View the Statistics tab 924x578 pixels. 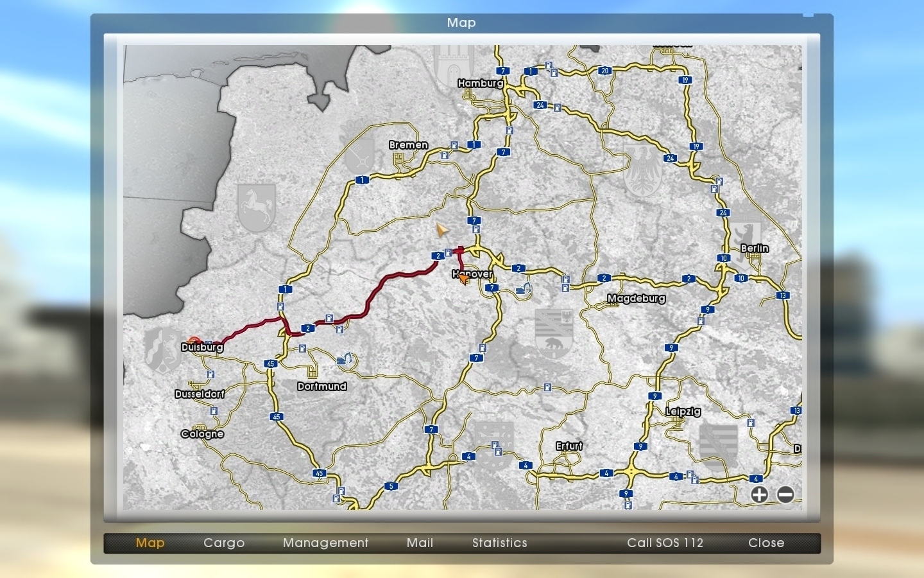(x=499, y=543)
